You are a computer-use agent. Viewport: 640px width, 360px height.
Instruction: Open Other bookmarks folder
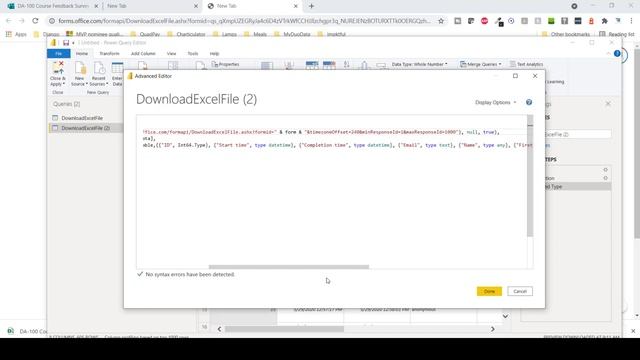pos(566,34)
